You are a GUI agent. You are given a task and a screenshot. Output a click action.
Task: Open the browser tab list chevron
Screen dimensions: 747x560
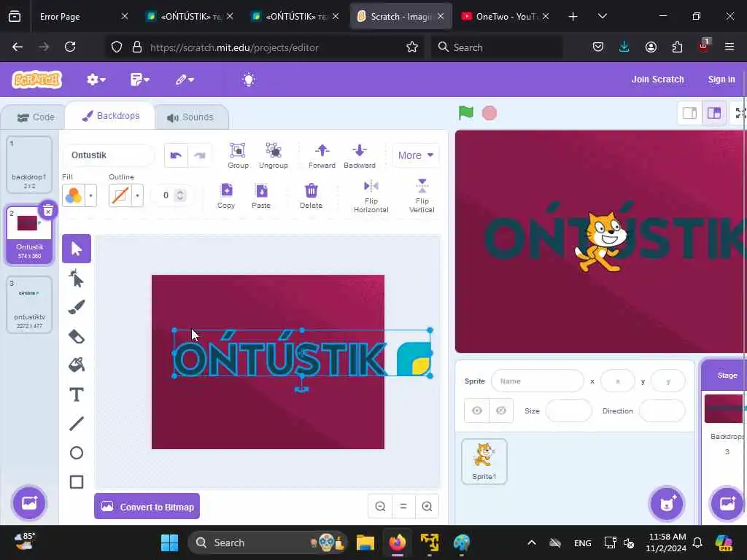602,16
